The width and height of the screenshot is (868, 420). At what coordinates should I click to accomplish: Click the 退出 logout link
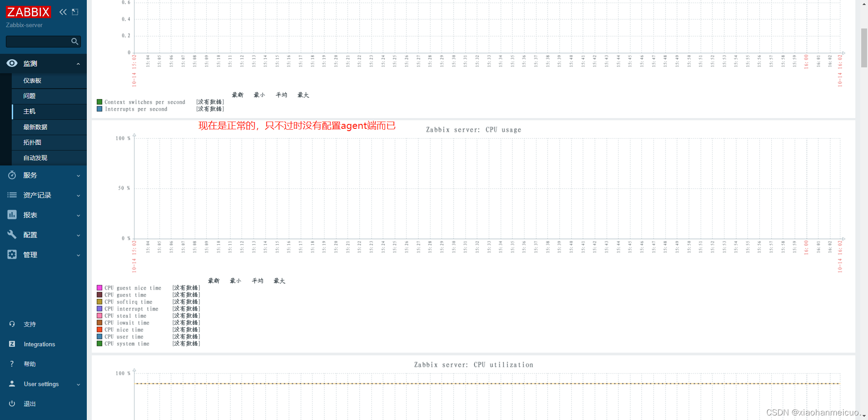coord(30,404)
